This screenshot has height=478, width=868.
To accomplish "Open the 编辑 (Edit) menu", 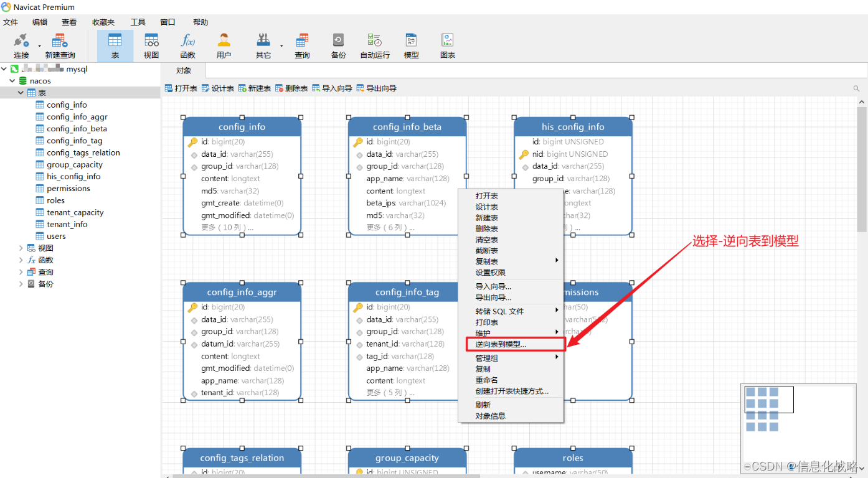I will point(40,22).
